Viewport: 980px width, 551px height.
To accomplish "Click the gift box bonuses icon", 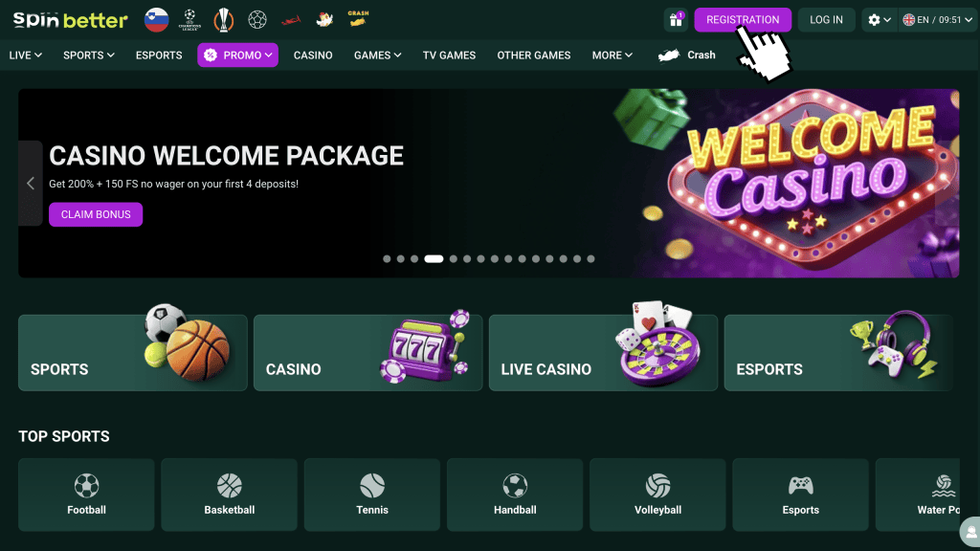I will 676,20.
